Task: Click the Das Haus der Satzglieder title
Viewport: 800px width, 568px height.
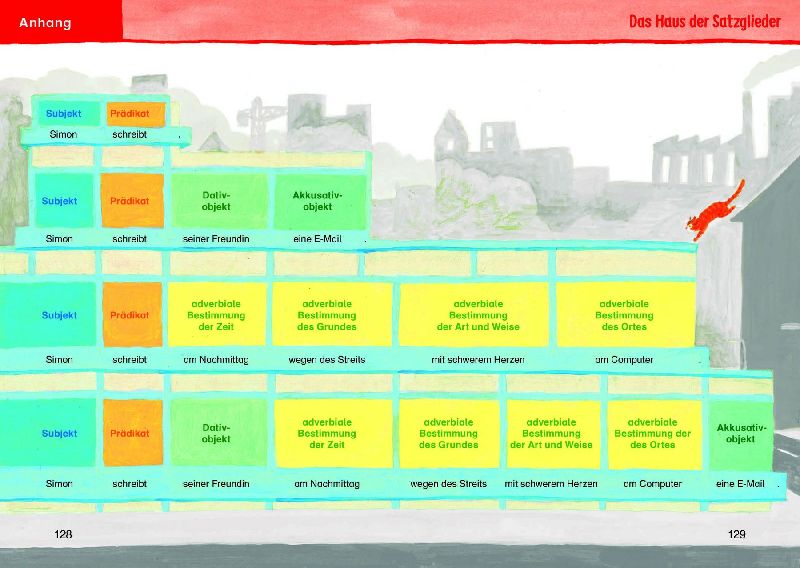Action: pyautogui.click(x=705, y=21)
